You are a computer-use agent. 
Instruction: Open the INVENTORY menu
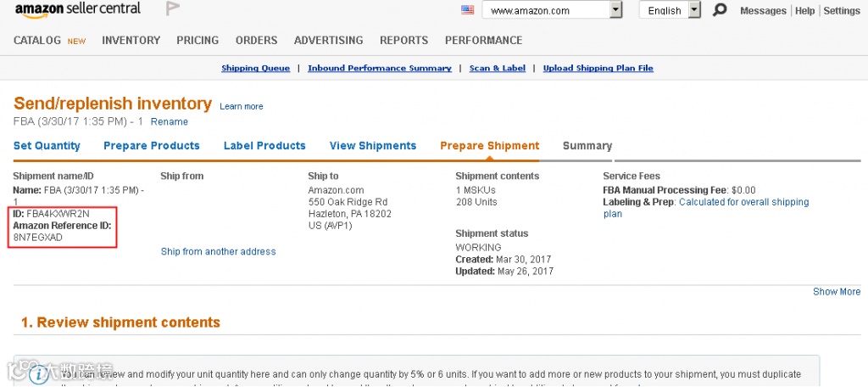coord(131,40)
